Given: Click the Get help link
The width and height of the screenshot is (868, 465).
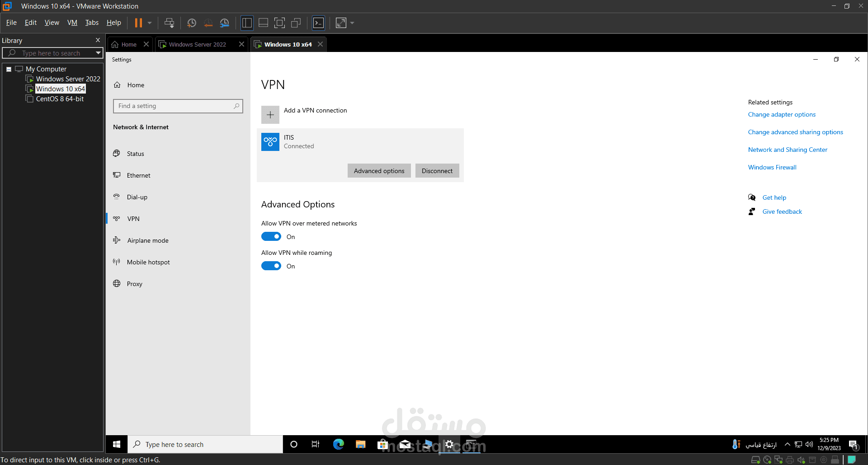Looking at the screenshot, I should tap(774, 198).
